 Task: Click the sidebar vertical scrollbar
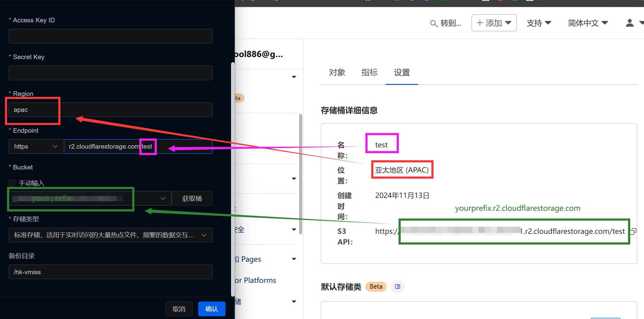pyautogui.click(x=301, y=174)
